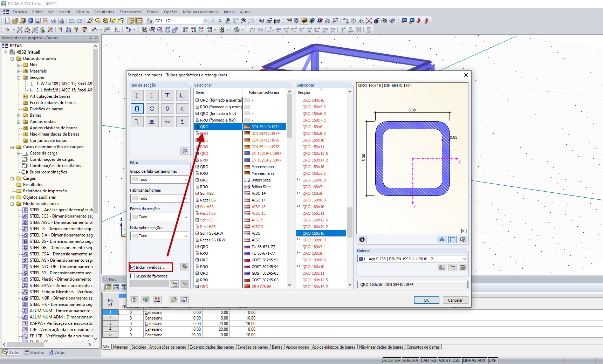Toggle principal axes display in section preview

click(452, 239)
